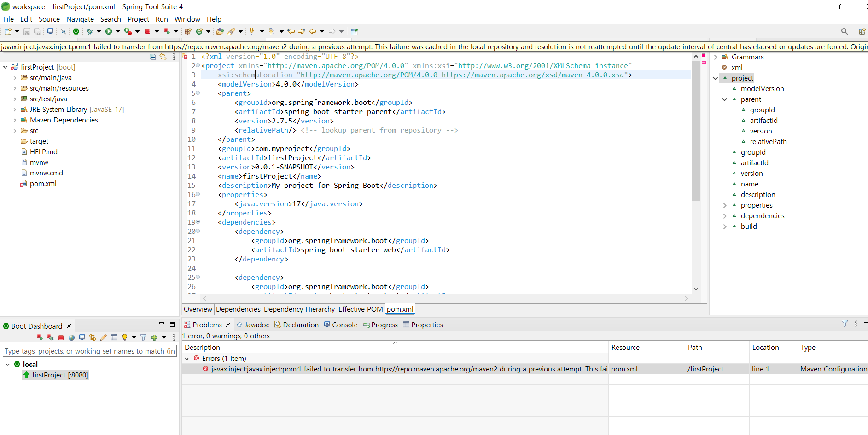The width and height of the screenshot is (868, 435).
Task: Click Boot Dashboard debug-restart icon
Action: click(50, 337)
